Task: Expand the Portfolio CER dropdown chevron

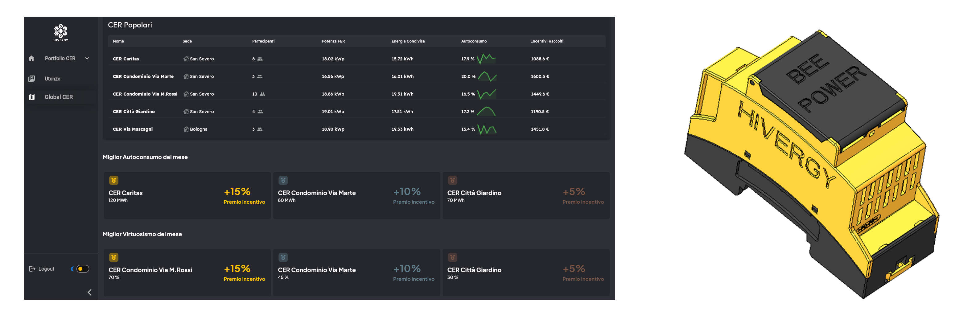Action: pos(87,58)
